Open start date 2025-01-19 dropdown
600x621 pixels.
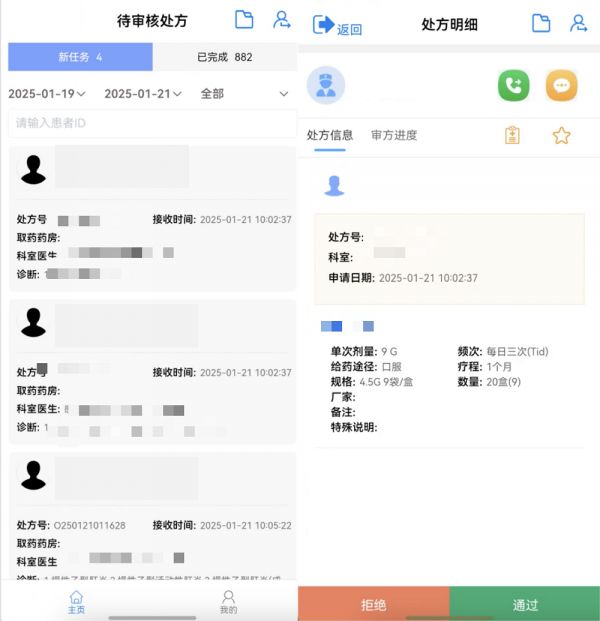click(x=47, y=93)
